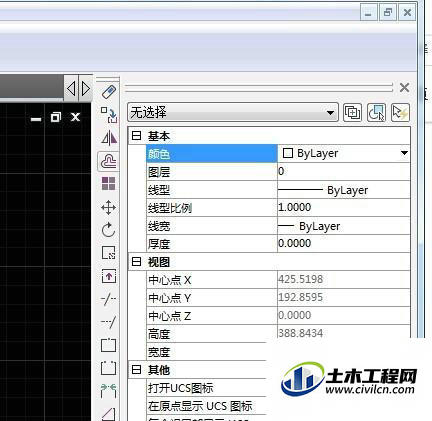The height and width of the screenshot is (421, 432).
Task: Select the 在原点显示 UCS 图标 row
Action: click(x=207, y=406)
